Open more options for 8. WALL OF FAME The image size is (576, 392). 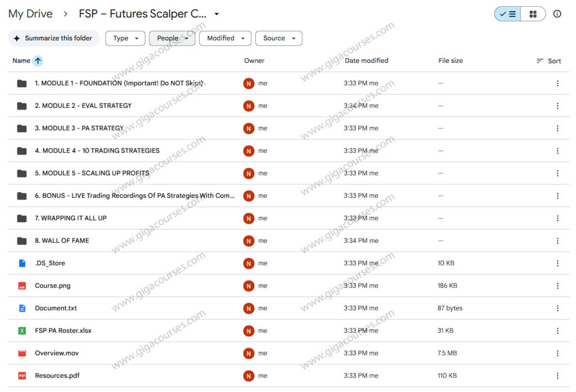[557, 240]
